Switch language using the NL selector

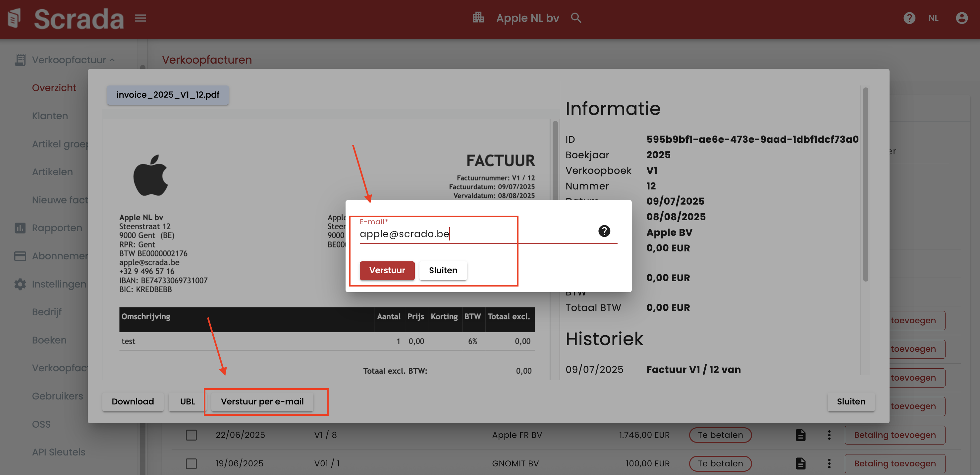point(933,18)
